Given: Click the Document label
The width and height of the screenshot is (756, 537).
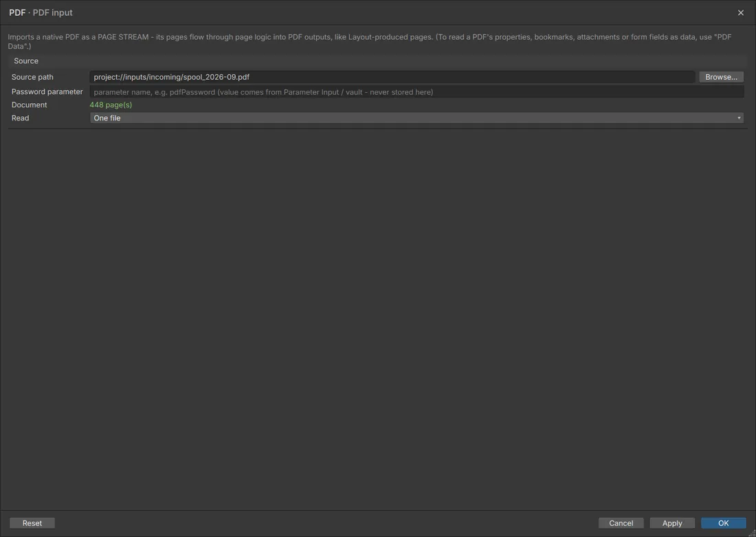Looking at the screenshot, I should click(30, 105).
